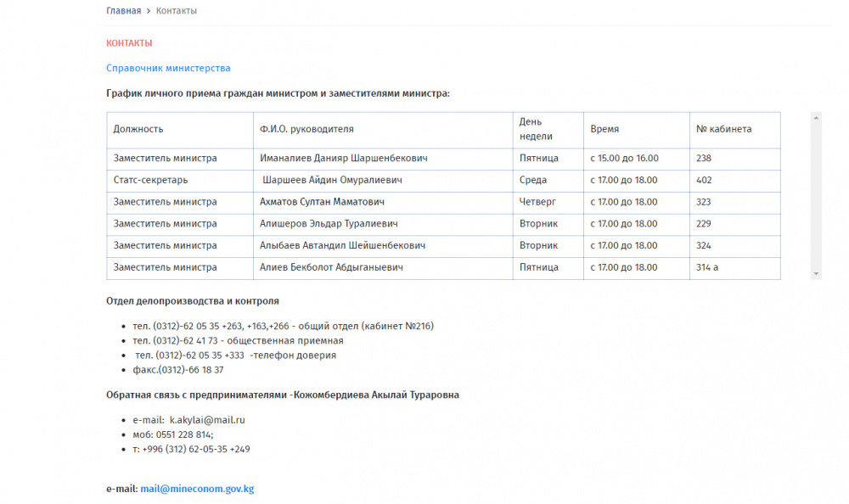This screenshot has width=849, height=504.
Task: Click the table's vertical scrollbar track
Action: (x=816, y=195)
